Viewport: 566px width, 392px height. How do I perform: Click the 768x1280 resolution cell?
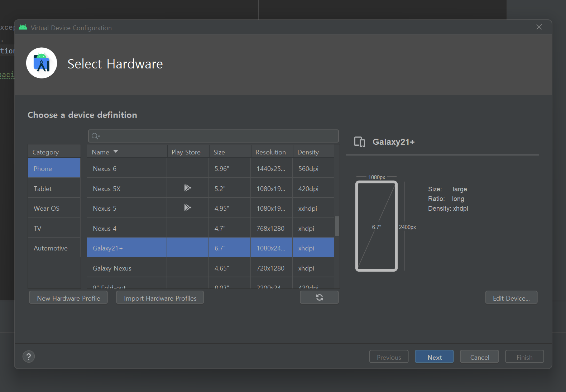click(272, 228)
